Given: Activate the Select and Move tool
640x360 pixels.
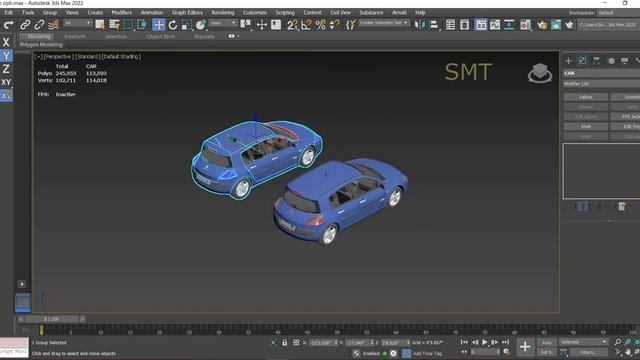Looking at the screenshot, I should point(158,25).
